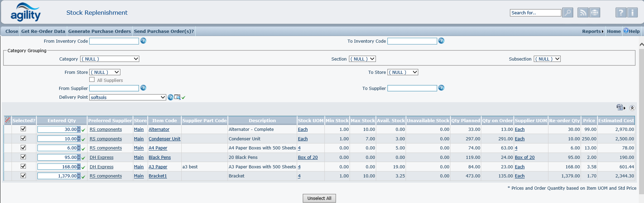The width and height of the screenshot is (644, 203).
Task: Click the magnifier search icon in header
Action: click(x=567, y=13)
